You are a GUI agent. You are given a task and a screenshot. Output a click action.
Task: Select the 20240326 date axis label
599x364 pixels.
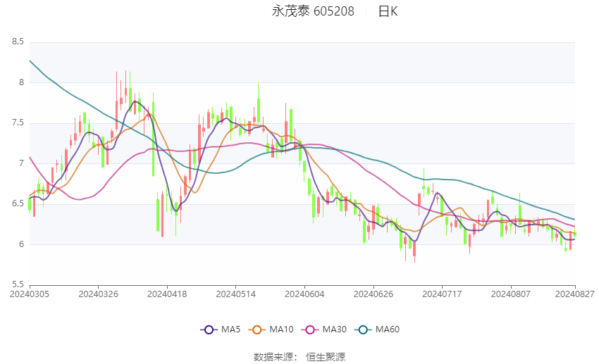pos(98,294)
